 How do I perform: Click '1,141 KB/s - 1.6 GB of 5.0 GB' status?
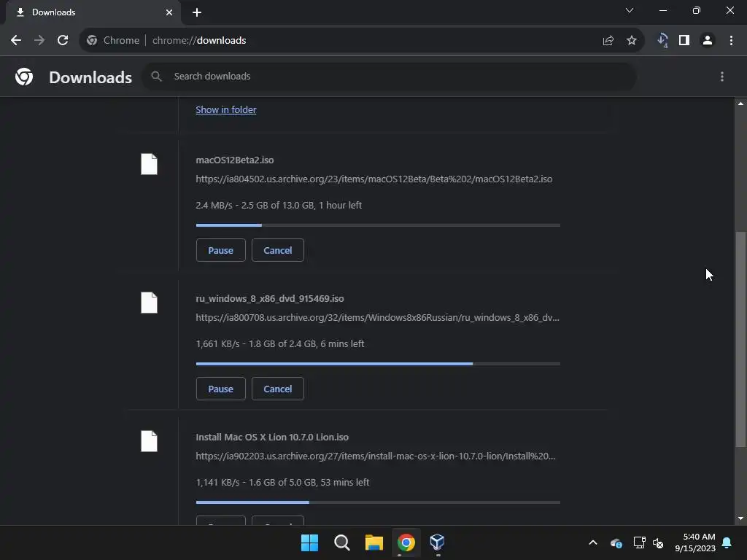pos(282,483)
